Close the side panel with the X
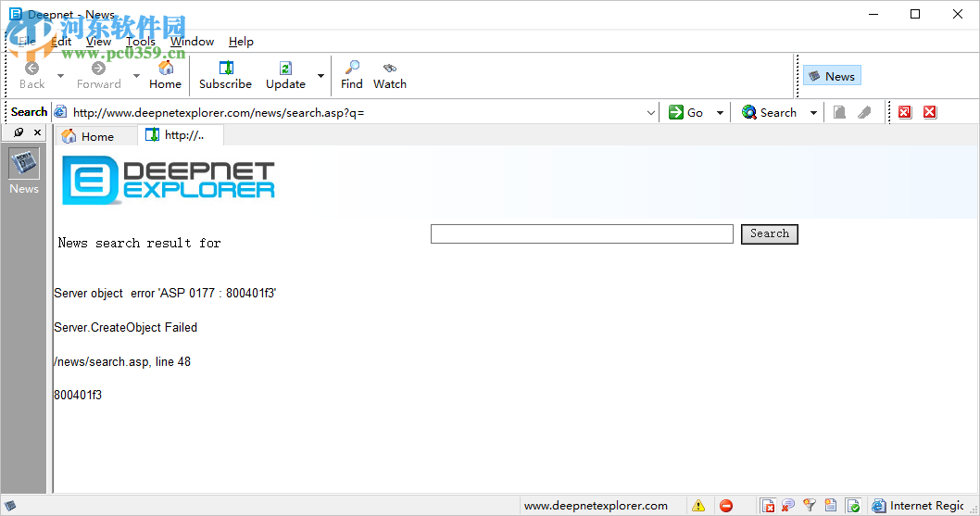 pyautogui.click(x=37, y=132)
